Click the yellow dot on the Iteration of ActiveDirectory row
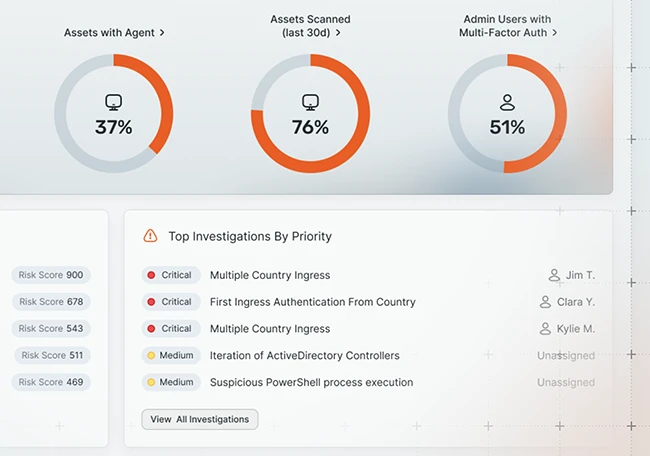 click(x=151, y=355)
